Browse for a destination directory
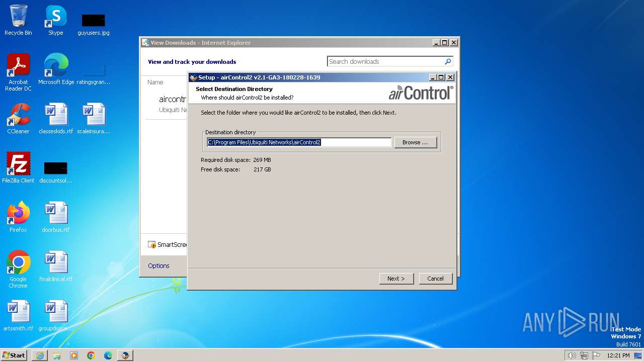This screenshot has height=362, width=644. pyautogui.click(x=415, y=142)
